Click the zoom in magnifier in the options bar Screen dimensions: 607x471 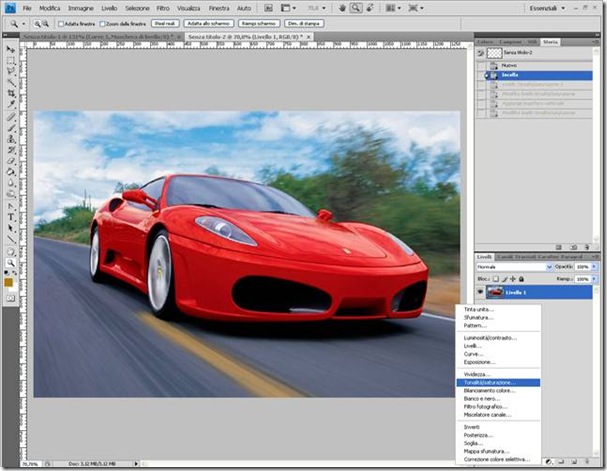(x=38, y=24)
